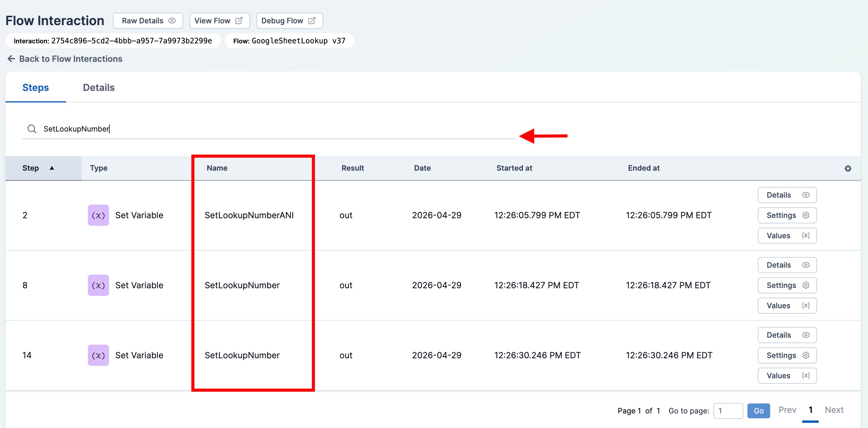Click SetLookupNumberANI name cell
The image size is (868, 428).
coord(249,215)
